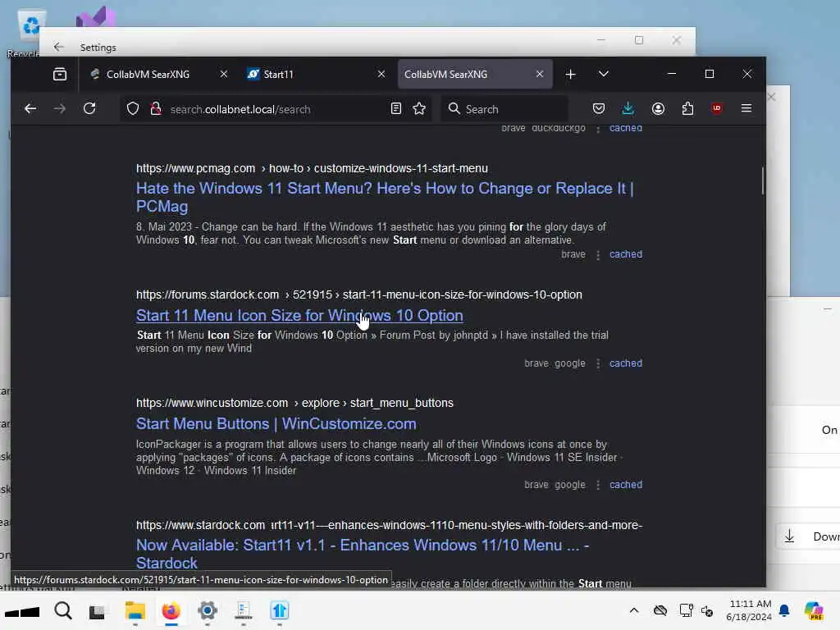The image size is (840, 630).
Task: Close the Start11 tab
Action: pos(381,74)
